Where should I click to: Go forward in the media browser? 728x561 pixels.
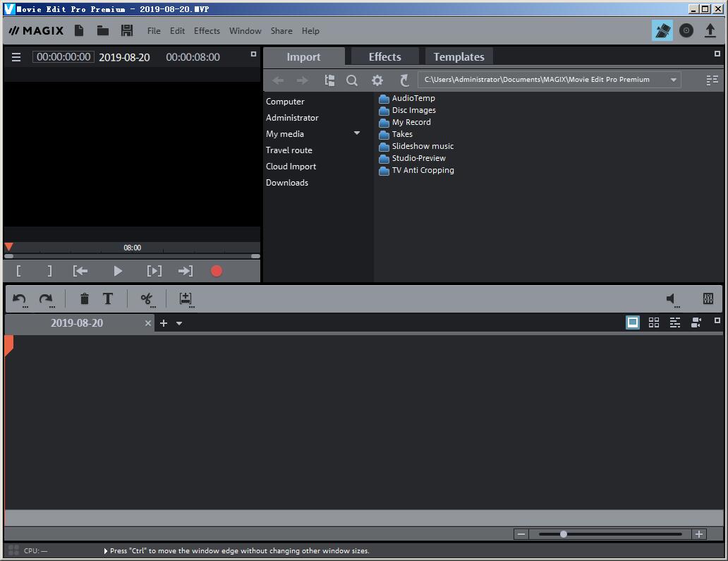pyautogui.click(x=302, y=80)
